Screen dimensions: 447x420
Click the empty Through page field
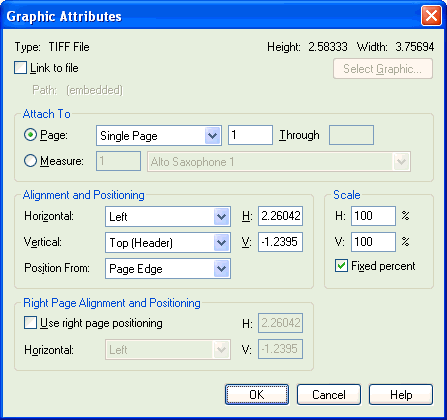[x=351, y=135]
